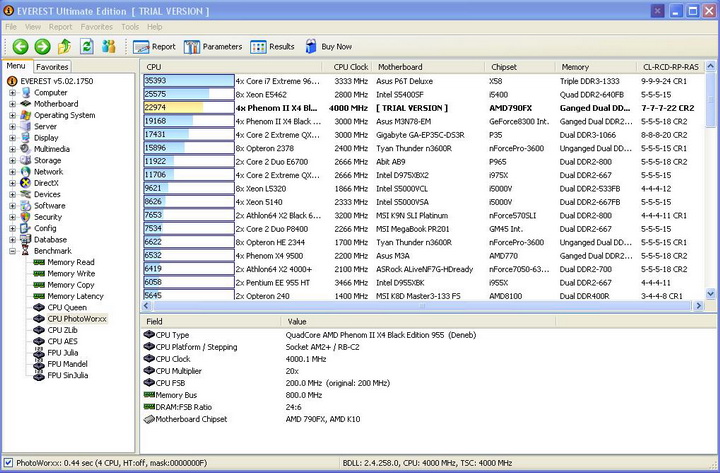Viewport: 720px width, 473px height.
Task: Open the Report menu
Action: point(61,27)
